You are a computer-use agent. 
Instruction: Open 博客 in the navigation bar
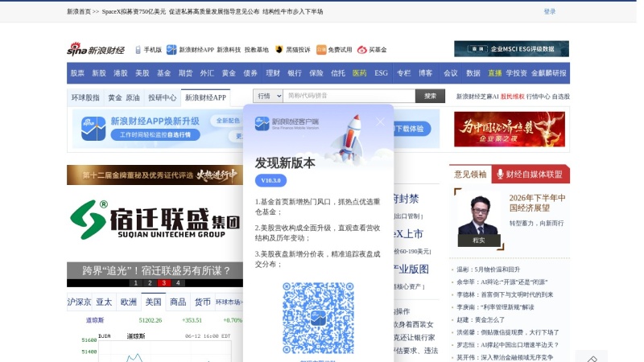pos(426,73)
